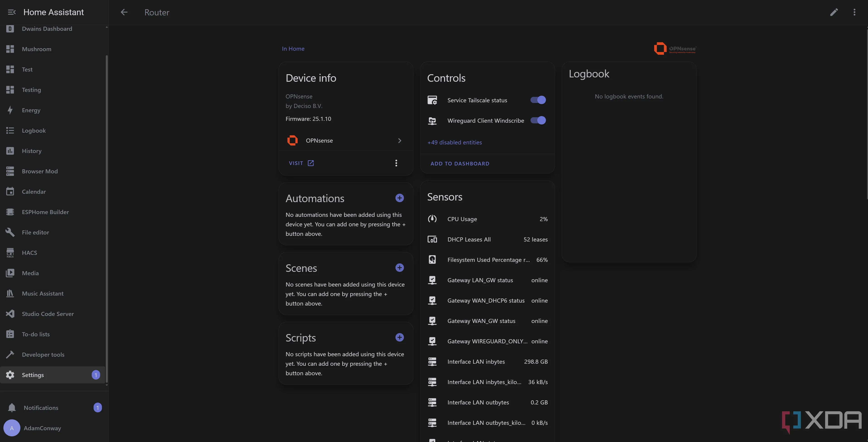This screenshot has width=868, height=442.
Task: Open Calendar in sidebar
Action: point(53,191)
